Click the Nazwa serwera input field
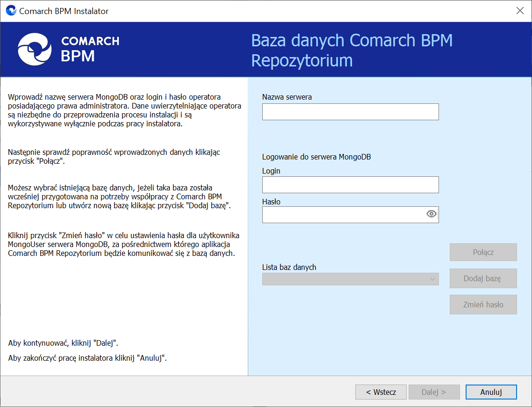The width and height of the screenshot is (532, 407). tap(350, 112)
